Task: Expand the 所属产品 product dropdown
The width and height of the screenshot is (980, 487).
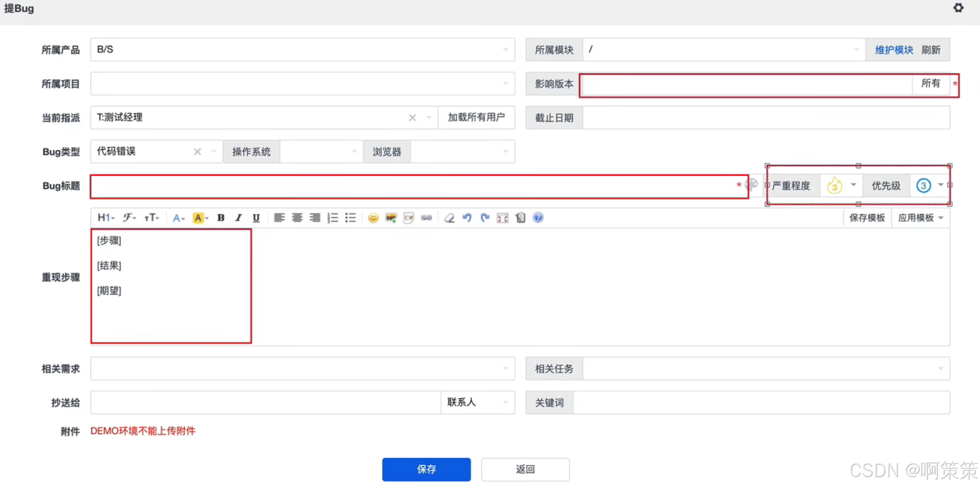Action: pos(506,50)
